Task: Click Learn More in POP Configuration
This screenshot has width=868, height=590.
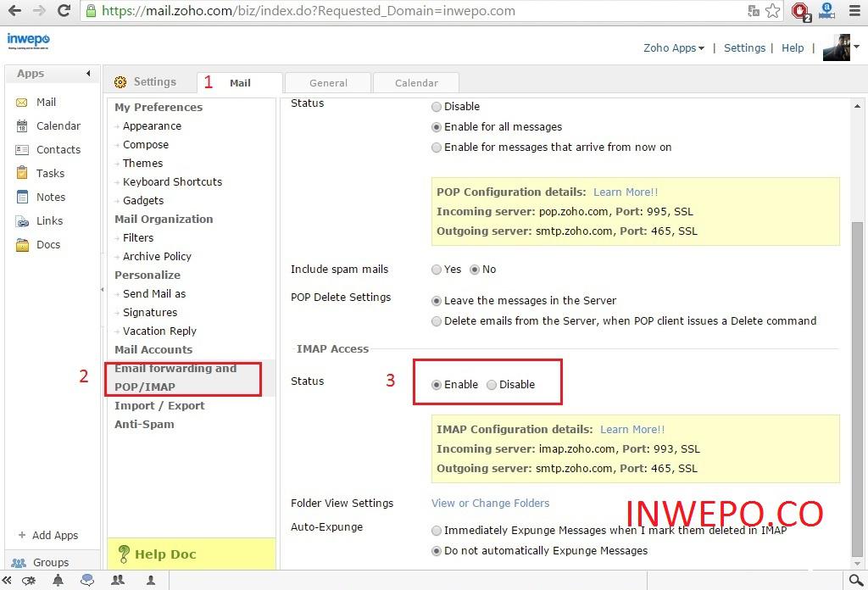Action: (x=626, y=192)
